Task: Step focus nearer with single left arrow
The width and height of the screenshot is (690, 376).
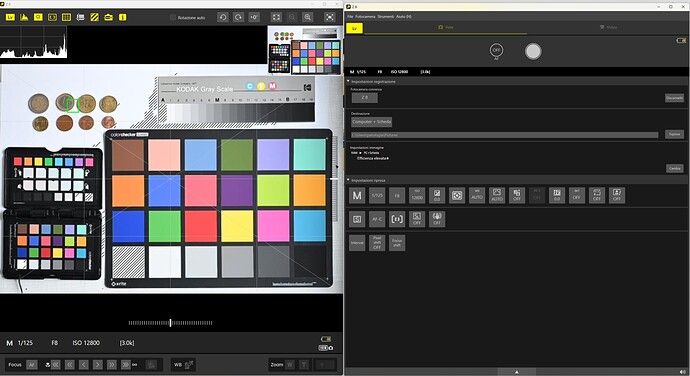Action: point(84,365)
